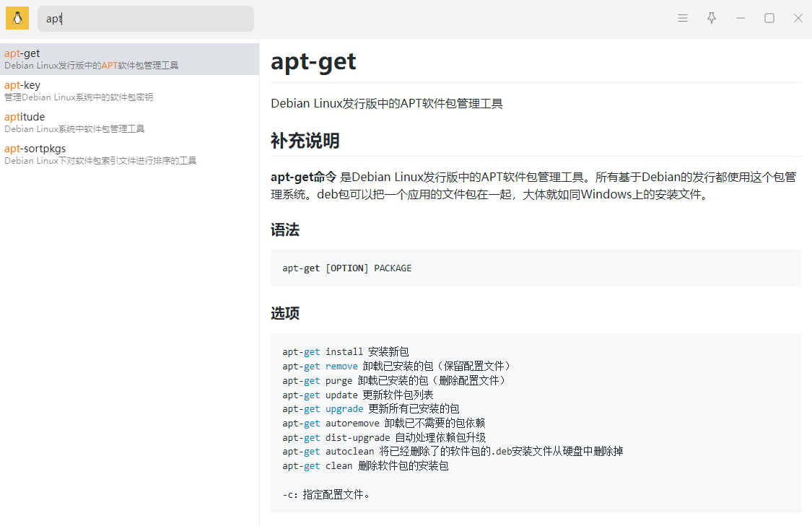Open the aptitude search result
This screenshot has width=812, height=526.
pos(129,122)
